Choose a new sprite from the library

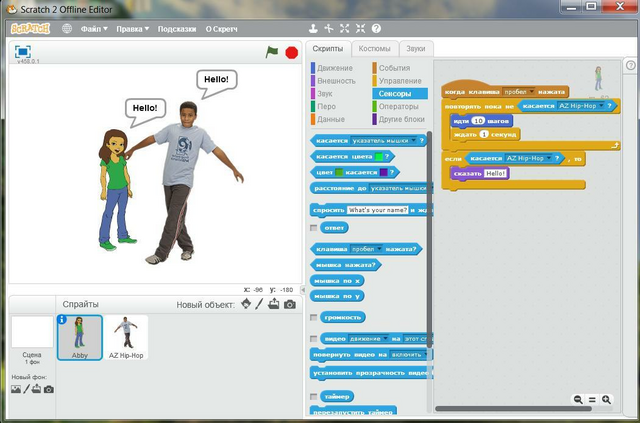(x=246, y=304)
